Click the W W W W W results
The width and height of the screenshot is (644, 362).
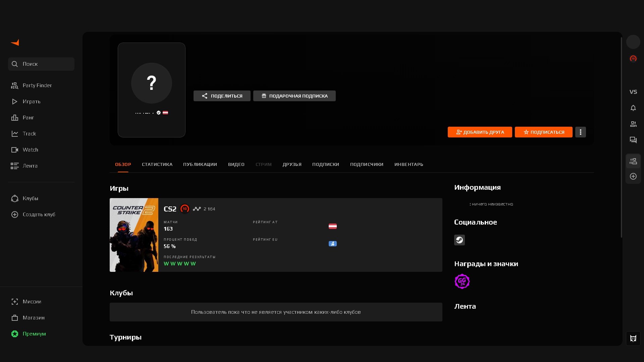pos(180,264)
